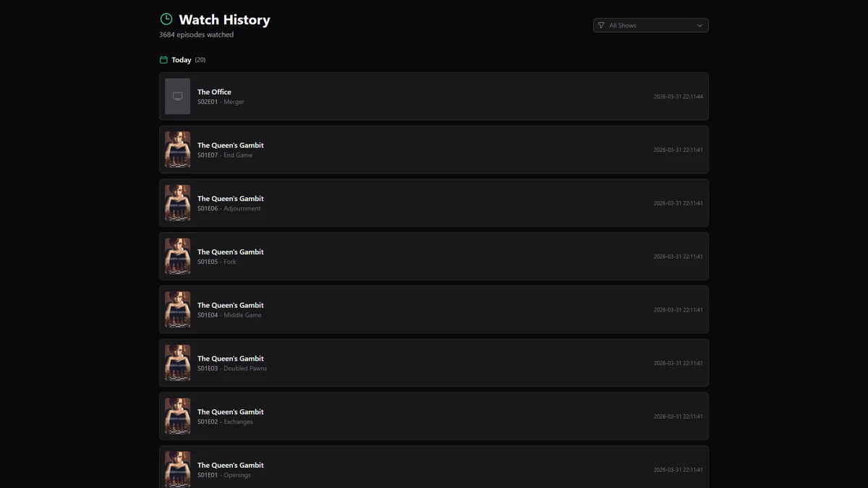Click the calendar icon next to Today
This screenshot has width=868, height=488.
163,60
